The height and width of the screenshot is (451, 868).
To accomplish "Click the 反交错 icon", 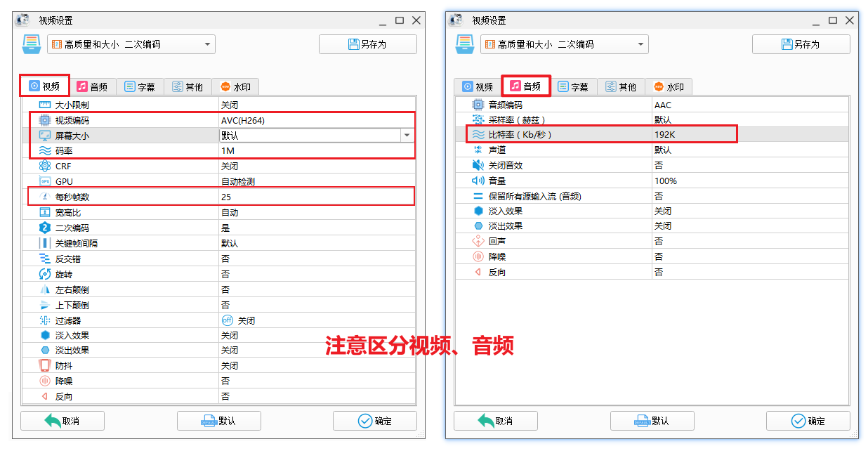I will point(45,259).
